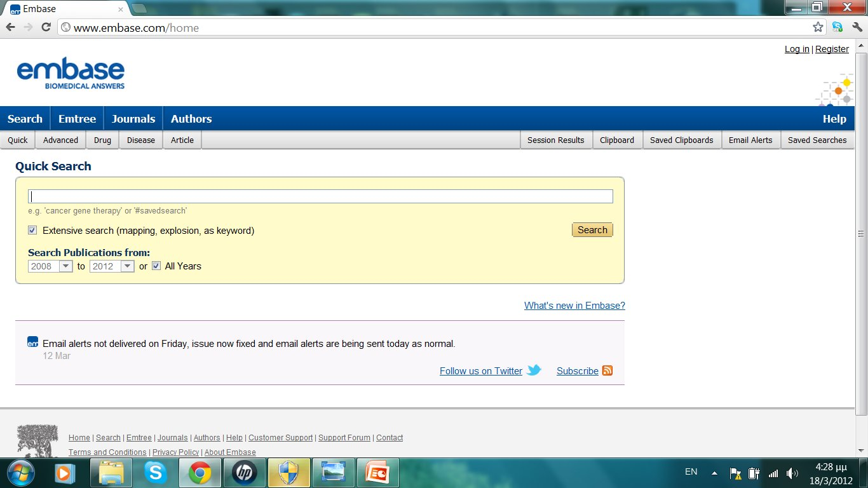Click the Quick Search text field
The width and height of the screenshot is (868, 488).
click(x=320, y=196)
